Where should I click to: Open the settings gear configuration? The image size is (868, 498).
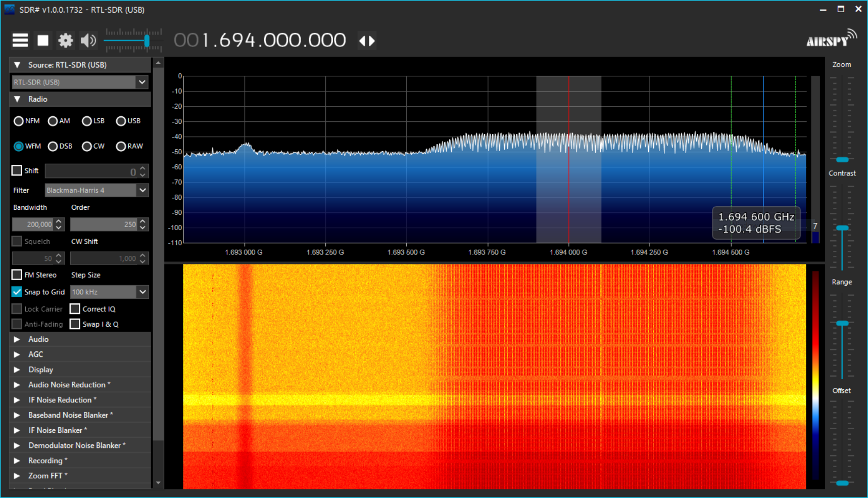click(x=65, y=40)
